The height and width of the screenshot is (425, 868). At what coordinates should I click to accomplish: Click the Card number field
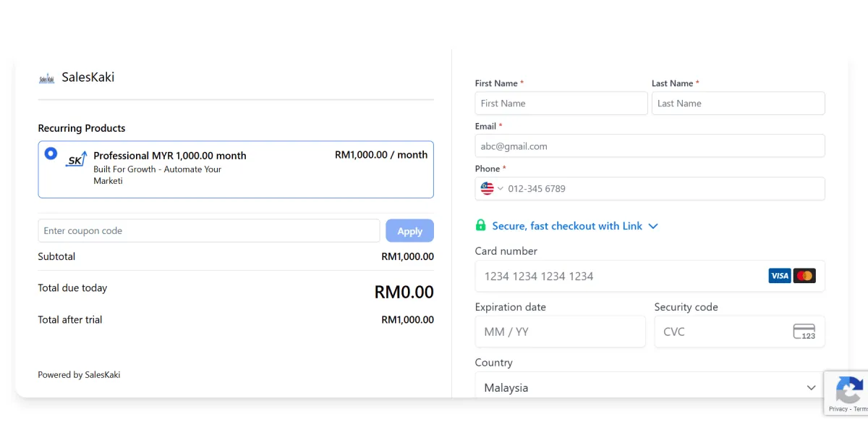(618, 276)
